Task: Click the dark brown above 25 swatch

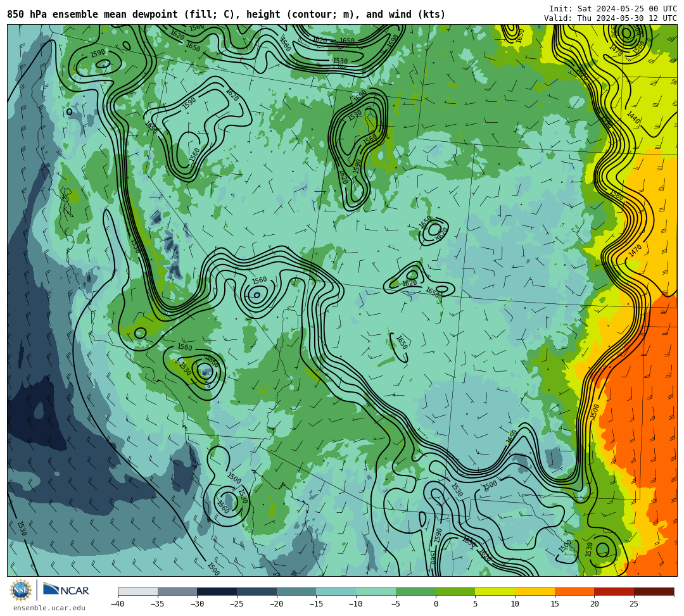Action: click(x=654, y=591)
